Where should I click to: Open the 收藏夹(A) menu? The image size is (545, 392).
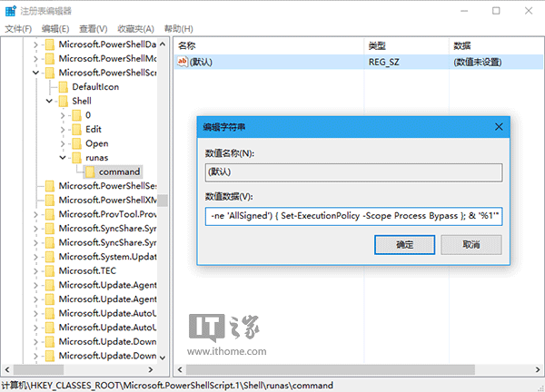136,29
